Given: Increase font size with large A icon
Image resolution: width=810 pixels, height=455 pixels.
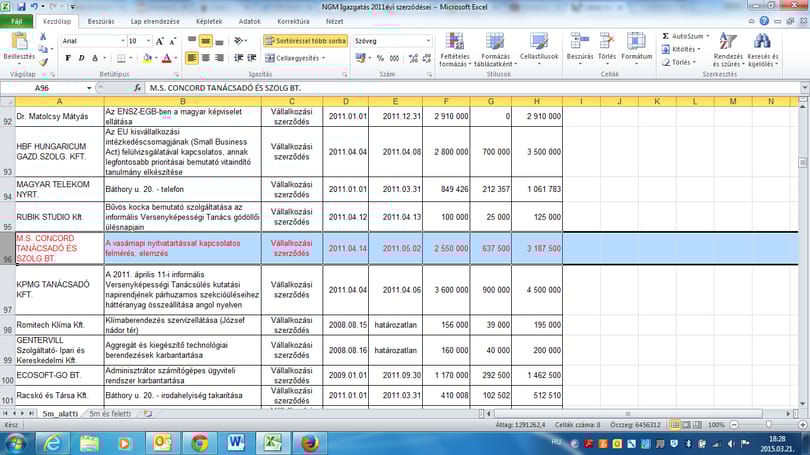Looking at the screenshot, I should 160,41.
